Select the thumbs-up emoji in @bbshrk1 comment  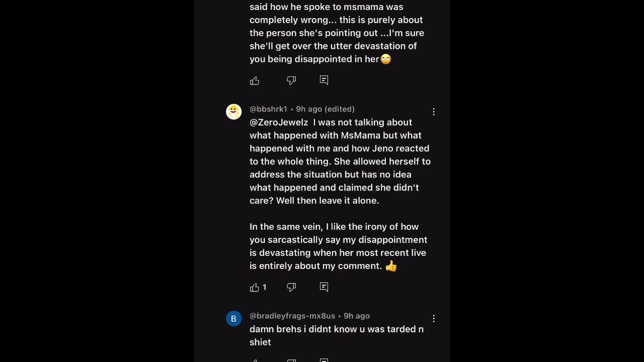[391, 266]
